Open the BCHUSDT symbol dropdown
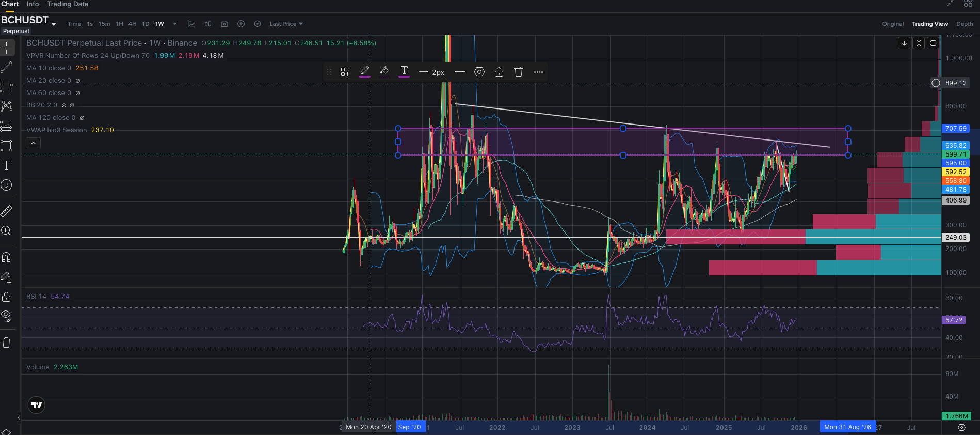980x435 pixels. [x=54, y=24]
